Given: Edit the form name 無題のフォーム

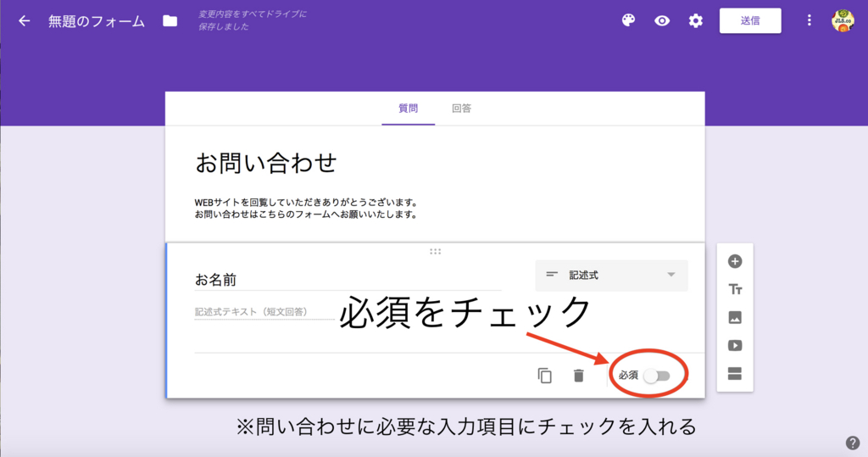Looking at the screenshot, I should 97,21.
